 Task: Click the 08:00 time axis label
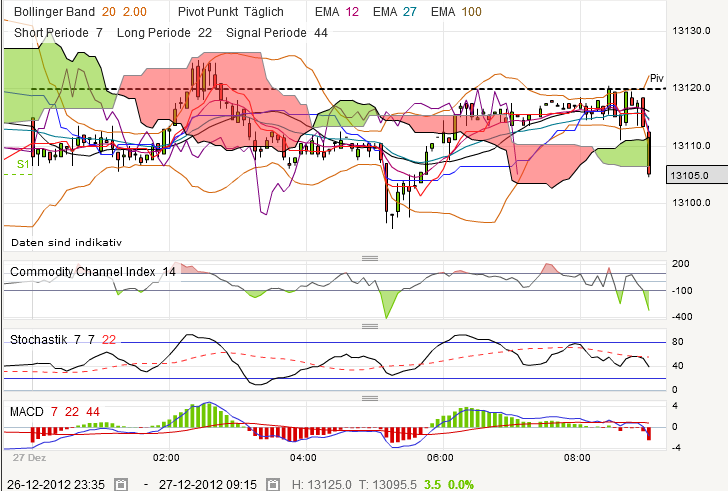[577, 458]
